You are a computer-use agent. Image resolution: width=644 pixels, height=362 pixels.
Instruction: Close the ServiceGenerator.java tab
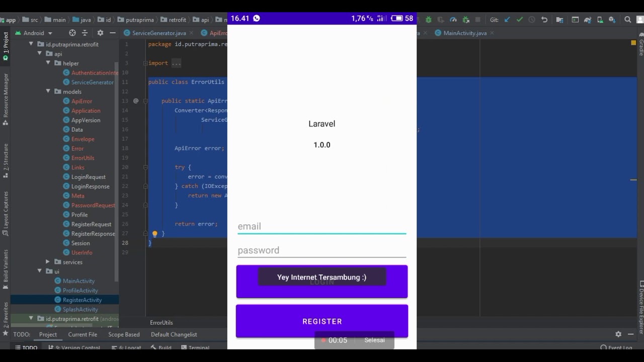(192, 33)
